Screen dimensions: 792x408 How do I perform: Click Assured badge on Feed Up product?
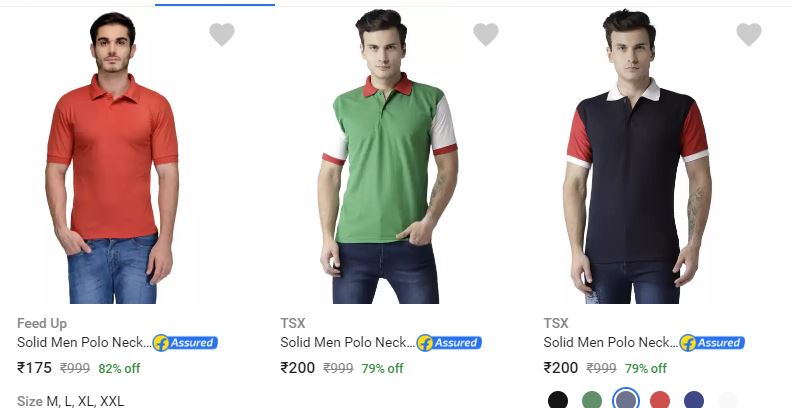click(185, 343)
